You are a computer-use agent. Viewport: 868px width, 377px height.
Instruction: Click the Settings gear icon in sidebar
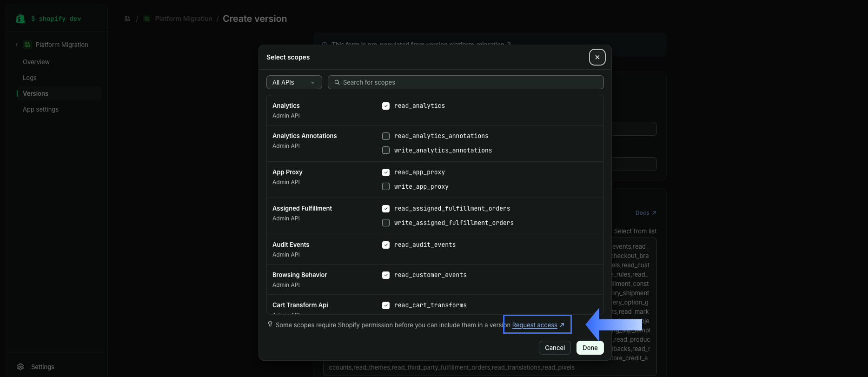(20, 367)
